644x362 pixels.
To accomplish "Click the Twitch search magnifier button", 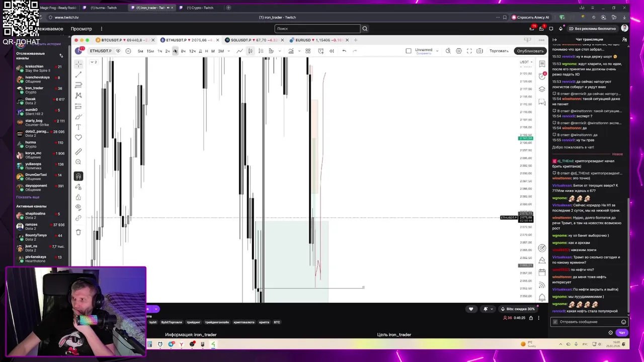I will (365, 29).
